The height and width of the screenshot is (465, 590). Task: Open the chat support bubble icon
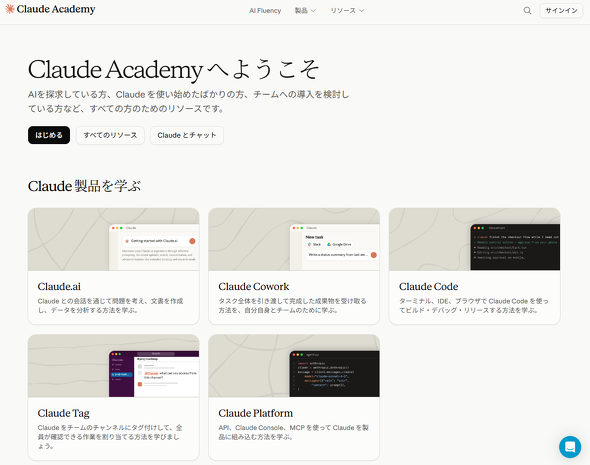click(570, 447)
